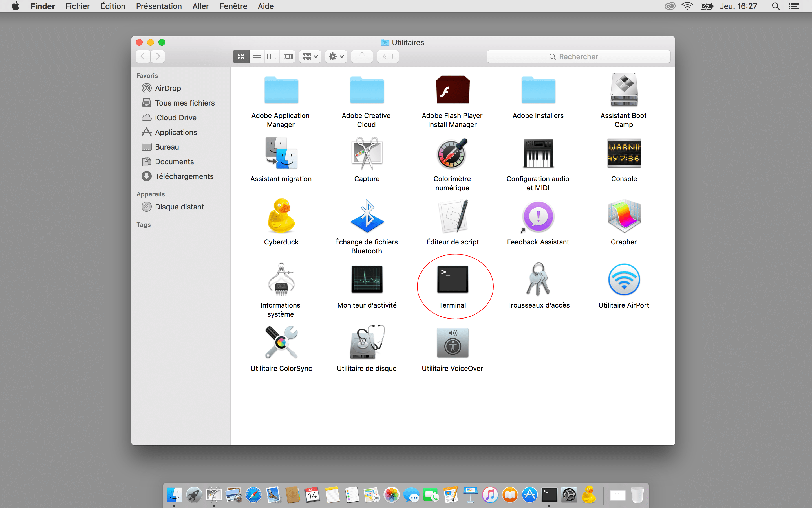The image size is (812, 508).
Task: Open the Trash in the Dock
Action: pos(637,495)
